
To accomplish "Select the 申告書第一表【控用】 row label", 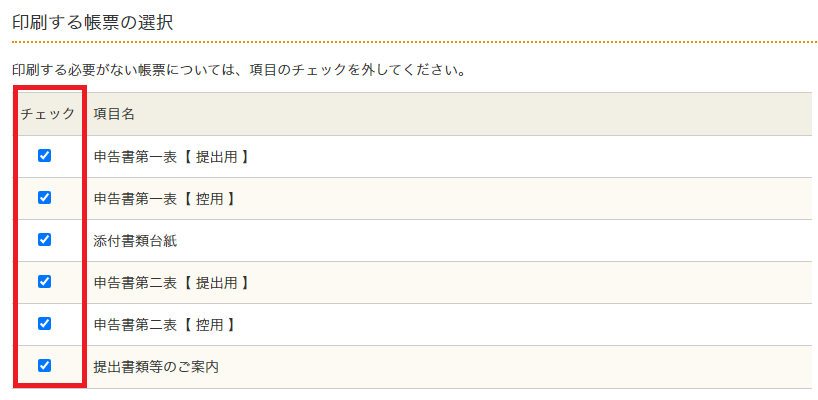I will (163, 199).
